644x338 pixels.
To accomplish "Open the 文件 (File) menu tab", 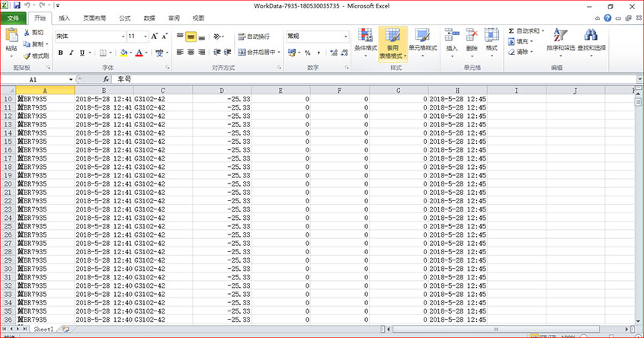I will (x=14, y=18).
